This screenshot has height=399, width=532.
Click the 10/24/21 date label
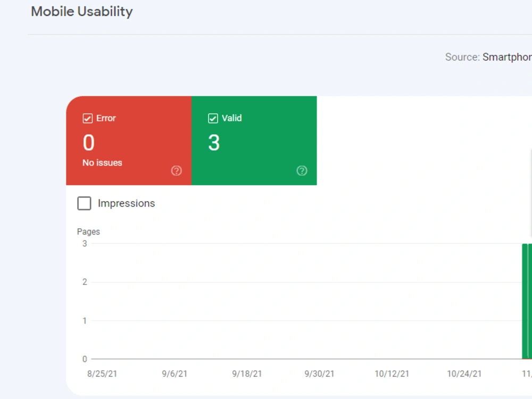pyautogui.click(x=464, y=374)
